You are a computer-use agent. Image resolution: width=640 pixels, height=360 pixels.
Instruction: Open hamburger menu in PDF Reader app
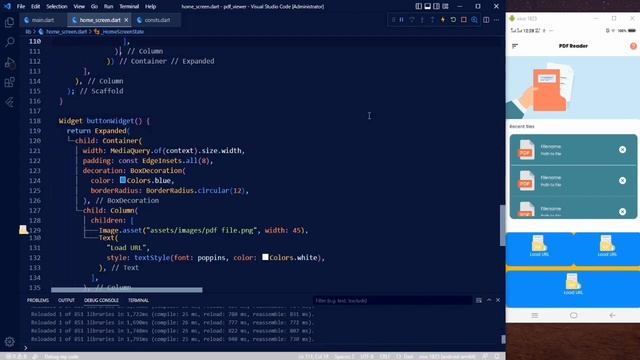pos(515,46)
